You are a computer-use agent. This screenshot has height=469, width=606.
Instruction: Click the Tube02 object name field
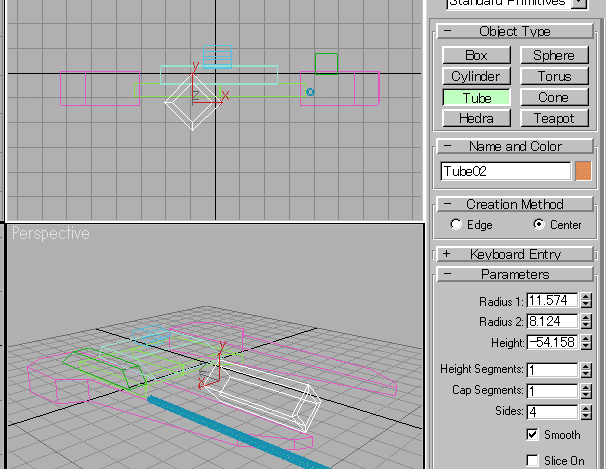[506, 171]
